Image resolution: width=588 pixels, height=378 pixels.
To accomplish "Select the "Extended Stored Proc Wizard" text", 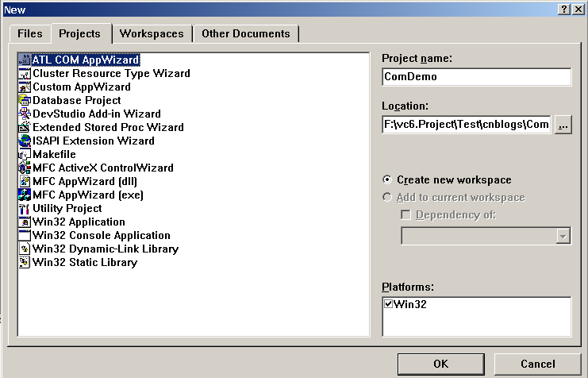I will pyautogui.click(x=109, y=127).
